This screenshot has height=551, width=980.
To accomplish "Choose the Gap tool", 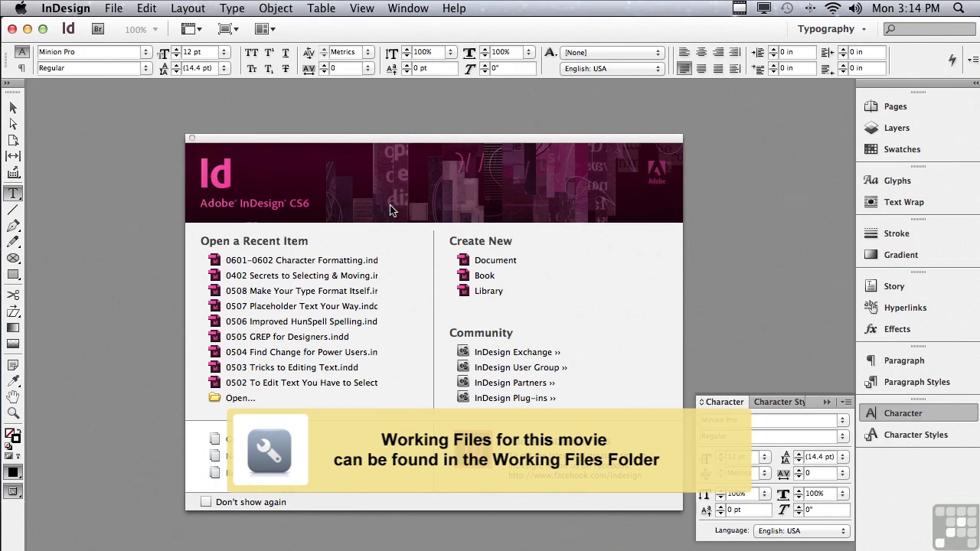I will 13,156.
